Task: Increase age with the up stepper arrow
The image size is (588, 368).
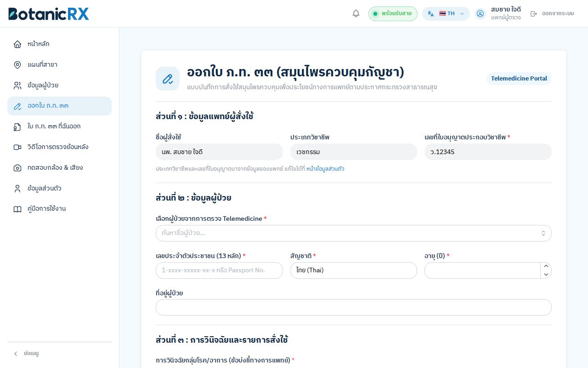Action: [546, 266]
